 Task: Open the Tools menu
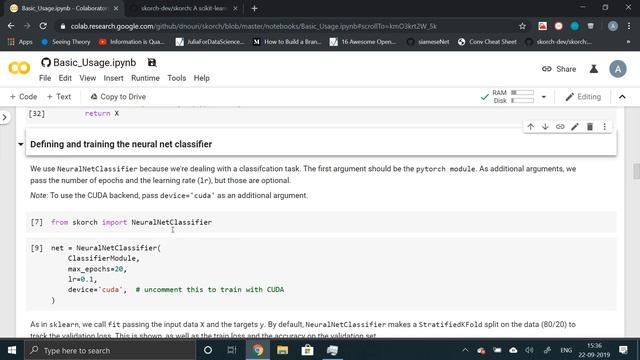[x=176, y=78]
